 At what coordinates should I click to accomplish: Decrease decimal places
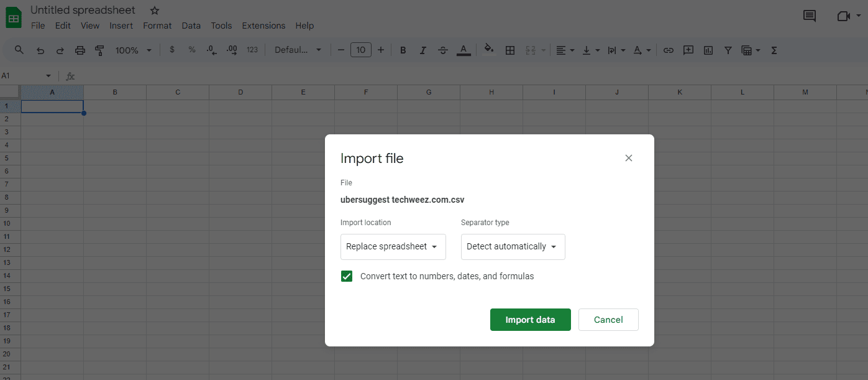tap(212, 50)
